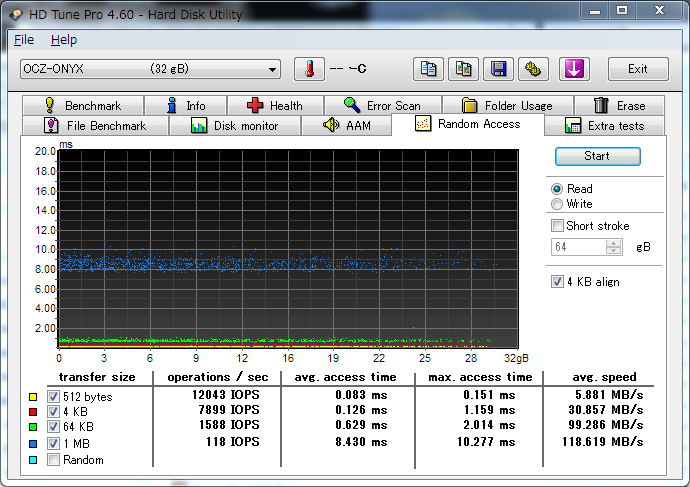
Task: Click the 0.083 ms average access time
Action: [361, 395]
